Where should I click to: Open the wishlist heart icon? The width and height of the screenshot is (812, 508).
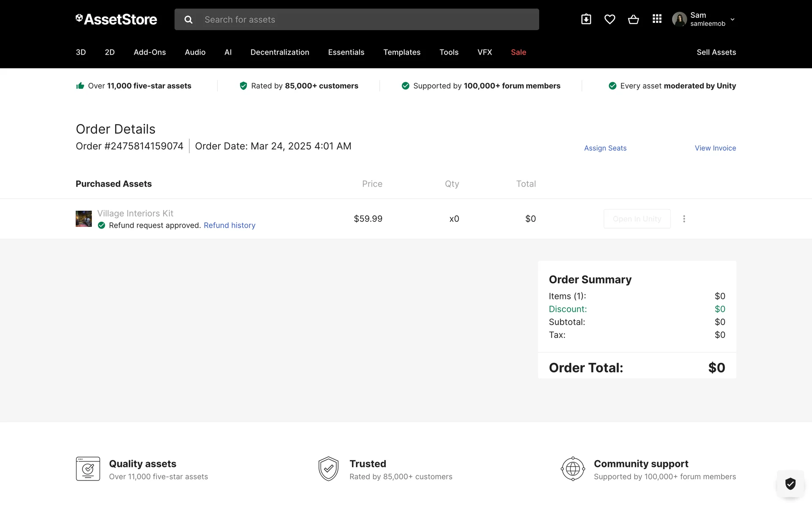[x=609, y=19]
